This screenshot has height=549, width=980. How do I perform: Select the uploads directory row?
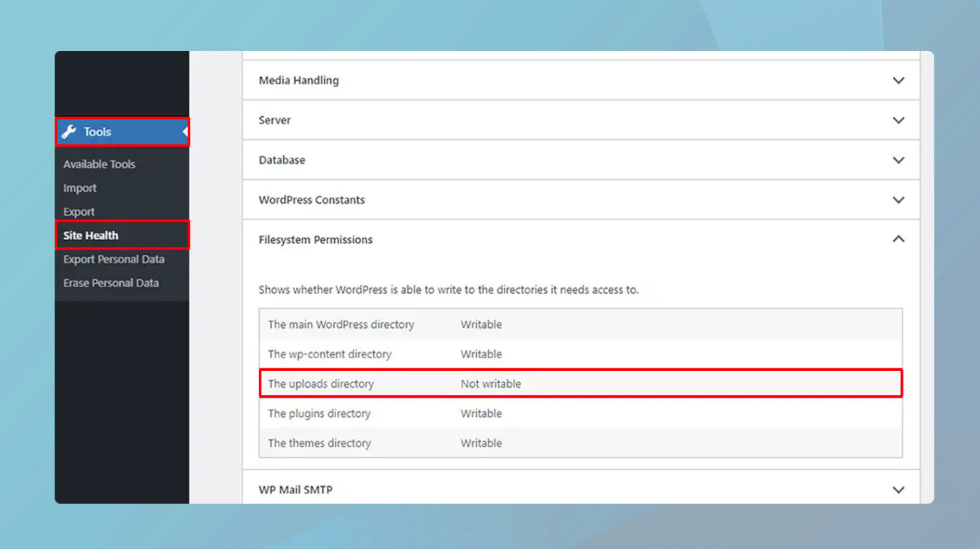click(320, 383)
